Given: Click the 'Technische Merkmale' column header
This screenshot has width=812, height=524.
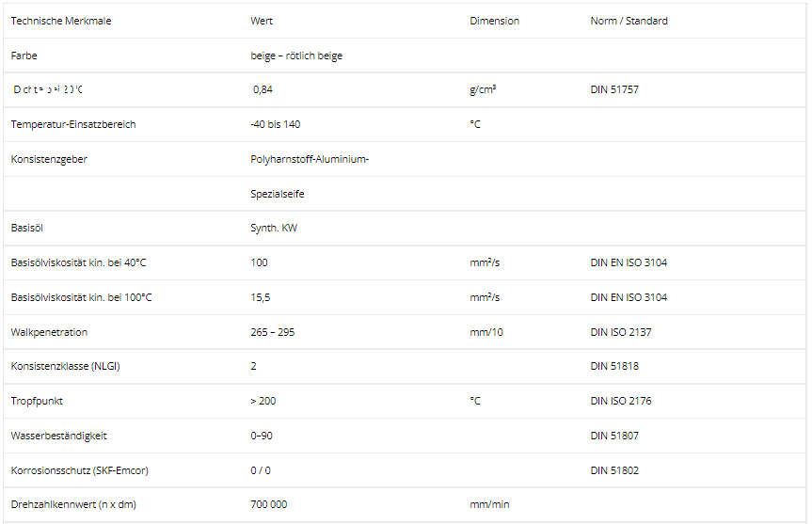Looking at the screenshot, I should click(61, 21).
